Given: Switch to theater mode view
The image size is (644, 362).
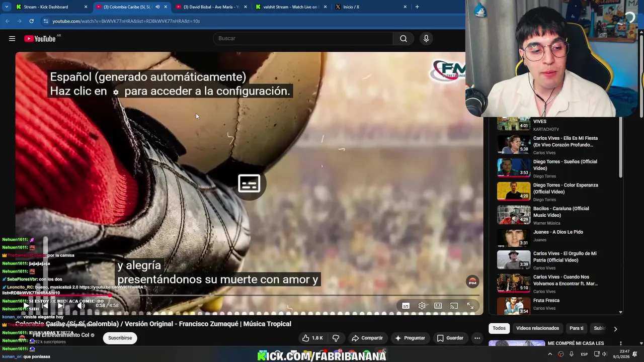Looking at the screenshot, I should coord(438,306).
